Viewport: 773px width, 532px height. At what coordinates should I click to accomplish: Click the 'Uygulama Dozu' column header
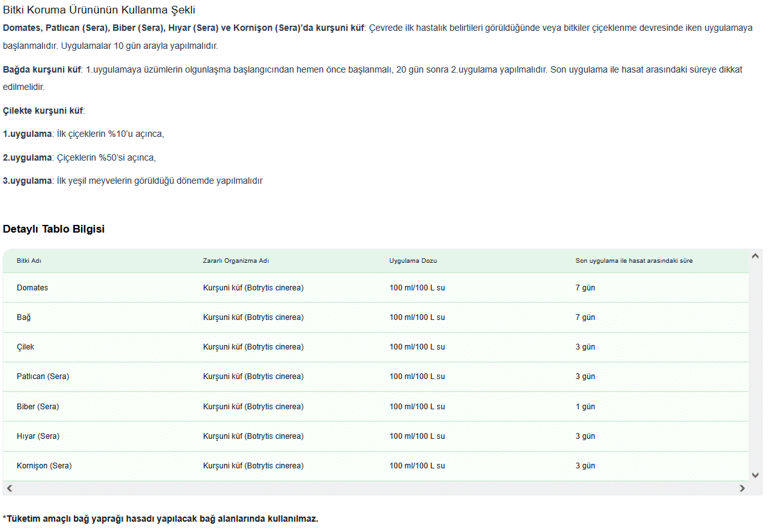tap(413, 261)
